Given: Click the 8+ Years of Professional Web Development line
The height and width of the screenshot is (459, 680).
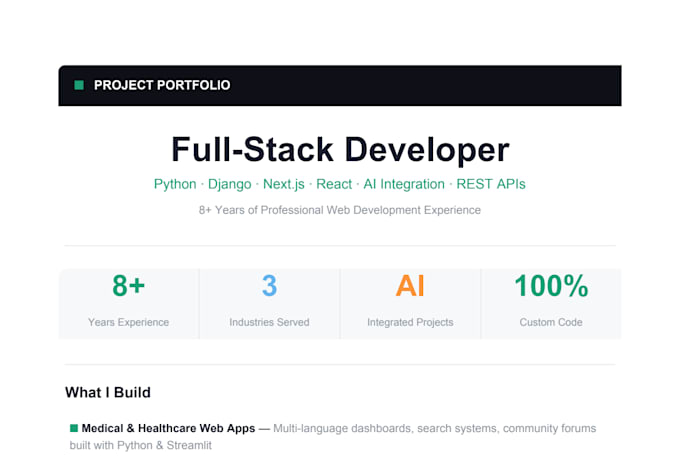Looking at the screenshot, I should (340, 210).
